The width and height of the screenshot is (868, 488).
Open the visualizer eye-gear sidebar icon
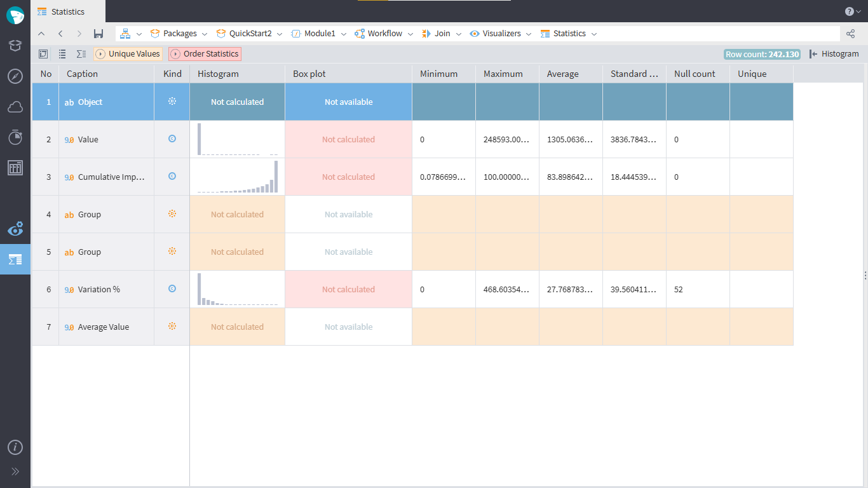coord(15,229)
